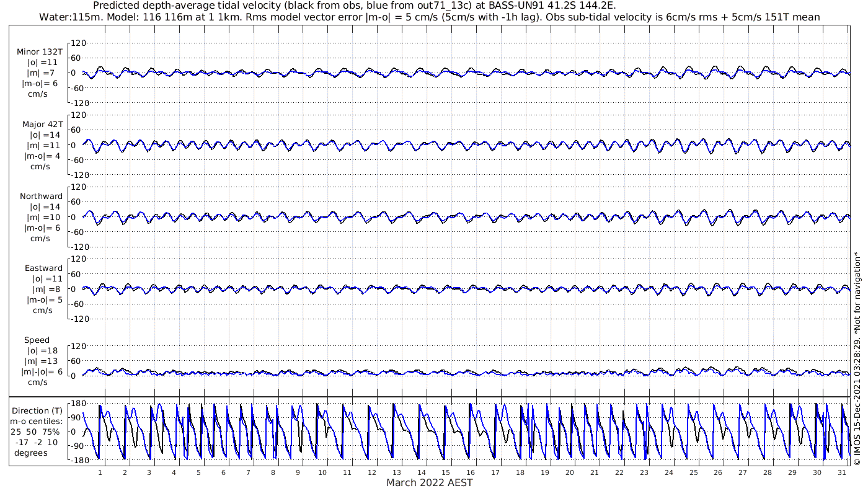This screenshot has width=868, height=496.
Task: Click day 10 on the date axis
Action: [x=322, y=472]
